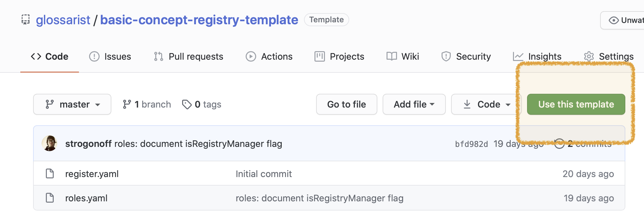Open roles.yaml row commit message link
This screenshot has width=644, height=221.
[320, 198]
